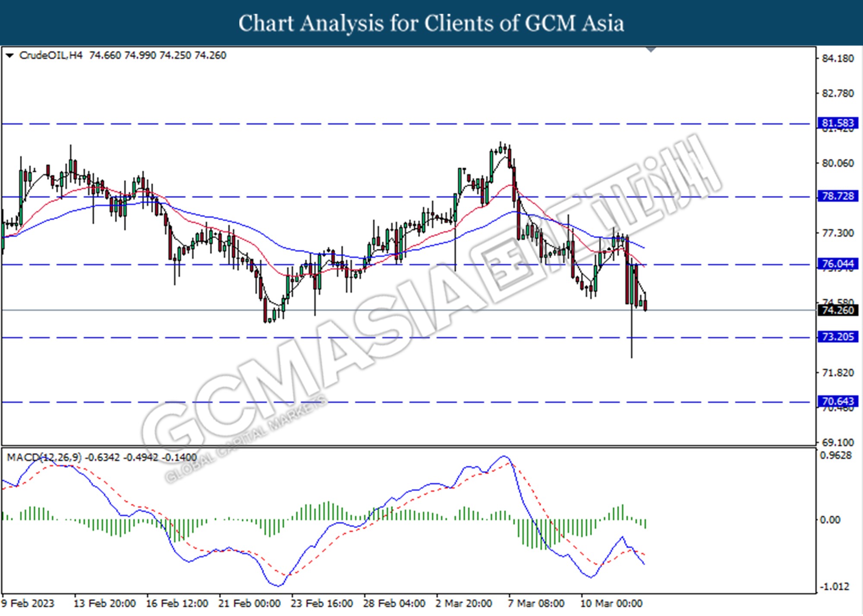
Task: Click the 82.780 price axis value
Action: [838, 93]
